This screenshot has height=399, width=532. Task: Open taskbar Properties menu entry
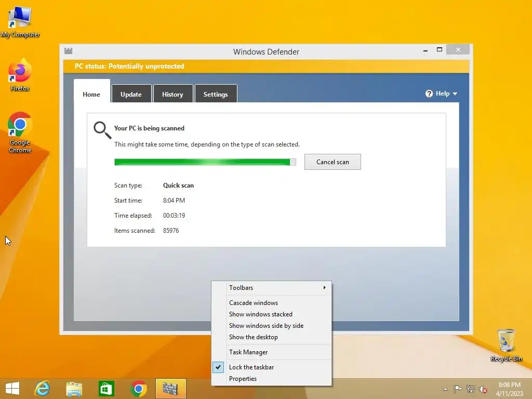point(271,379)
